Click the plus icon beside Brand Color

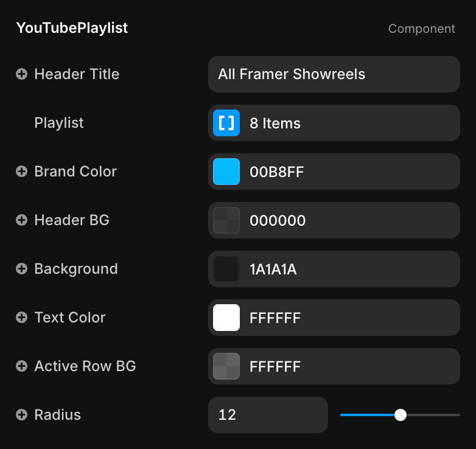[x=21, y=172]
